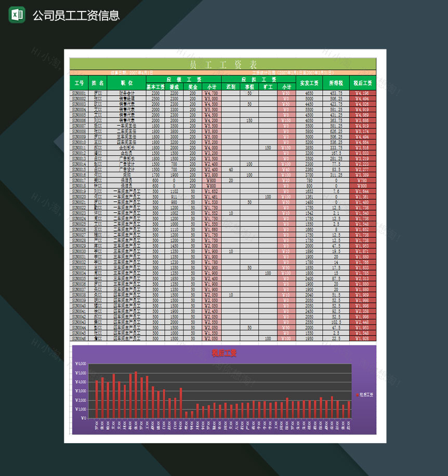Image resolution: width=448 pixels, height=476 pixels.
Task: Click the 税后工资 chart title
Action: point(223,354)
